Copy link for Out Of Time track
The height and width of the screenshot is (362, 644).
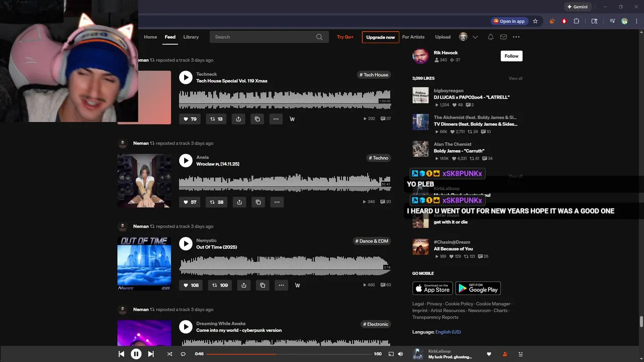click(263, 285)
